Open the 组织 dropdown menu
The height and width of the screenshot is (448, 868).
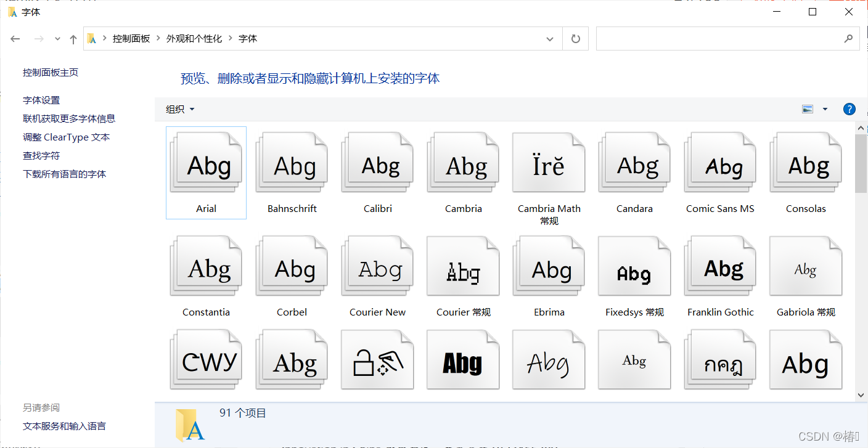click(x=180, y=109)
